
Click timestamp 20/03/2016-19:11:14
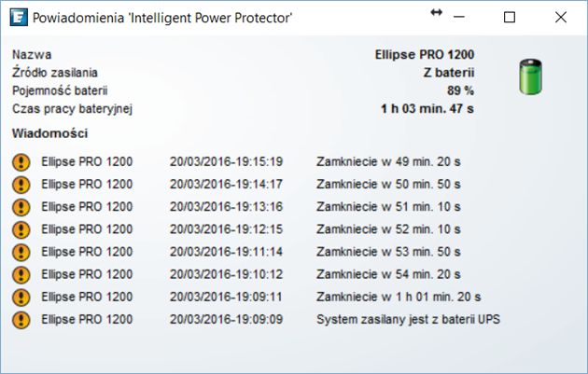(x=226, y=252)
